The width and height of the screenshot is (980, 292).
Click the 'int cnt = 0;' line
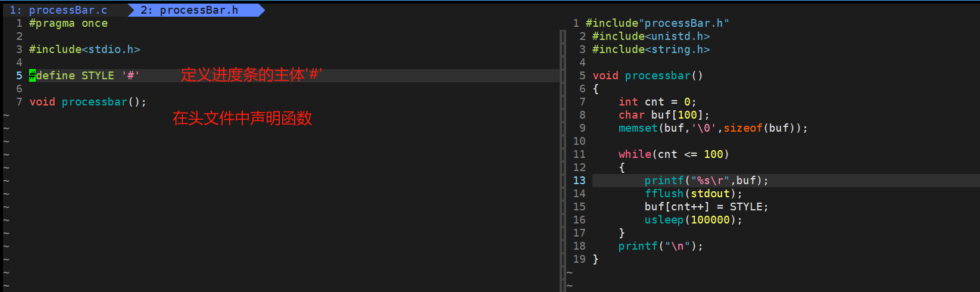click(657, 102)
